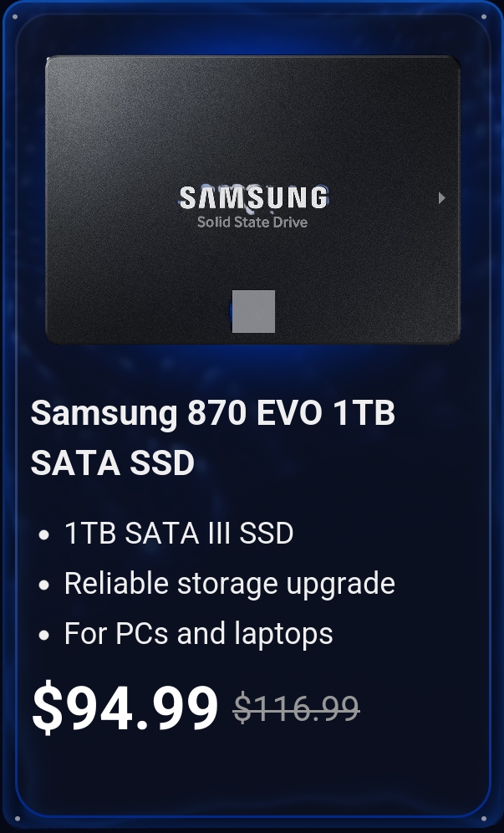Click the top-right corner dot of card

coord(483,17)
